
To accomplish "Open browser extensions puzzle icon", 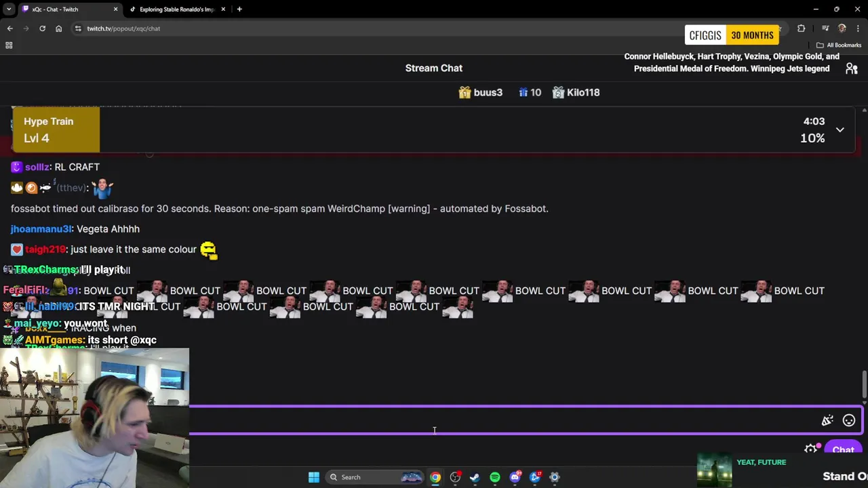I will click(801, 28).
